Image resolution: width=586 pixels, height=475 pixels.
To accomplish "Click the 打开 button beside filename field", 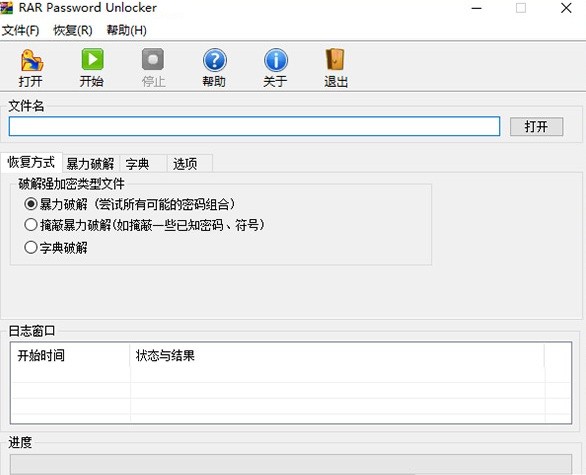I will point(536,127).
